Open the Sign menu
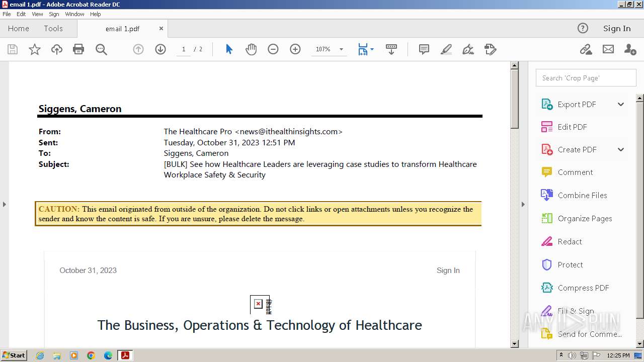This screenshot has height=362, width=644. (54, 14)
